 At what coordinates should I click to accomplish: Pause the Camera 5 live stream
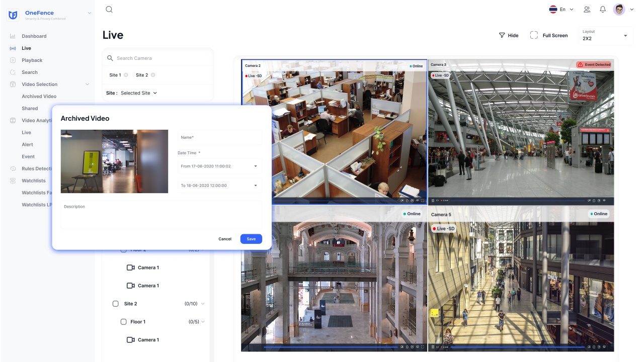pyautogui.click(x=433, y=347)
